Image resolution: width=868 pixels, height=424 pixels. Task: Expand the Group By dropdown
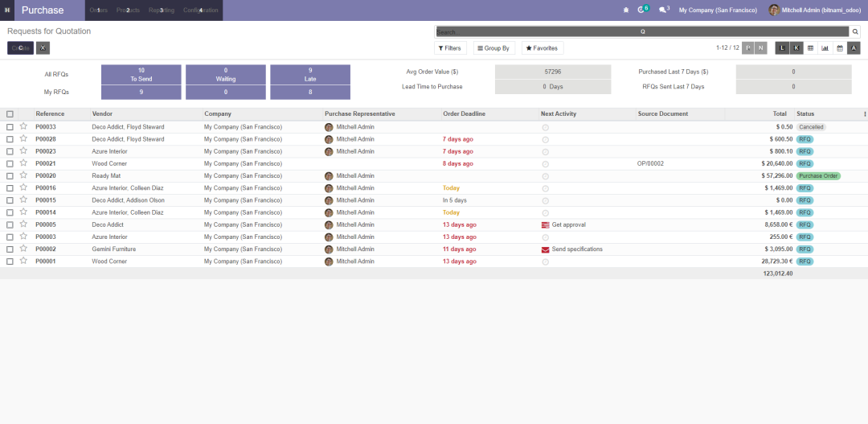pyautogui.click(x=493, y=48)
